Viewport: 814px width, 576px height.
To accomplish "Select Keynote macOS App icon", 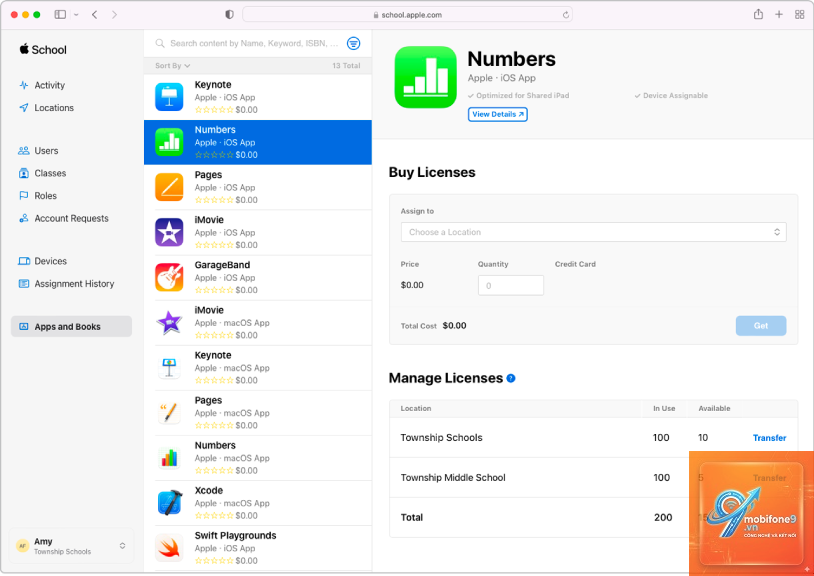I will coord(169,368).
